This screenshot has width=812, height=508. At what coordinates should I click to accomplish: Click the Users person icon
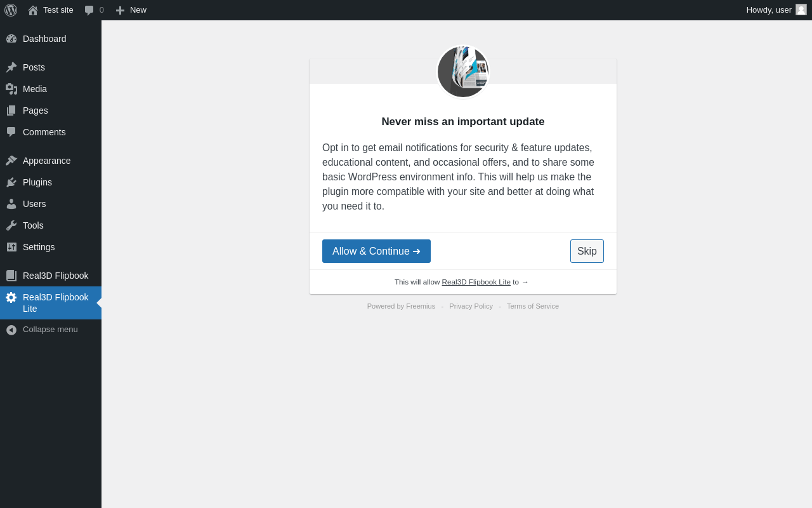tap(11, 204)
